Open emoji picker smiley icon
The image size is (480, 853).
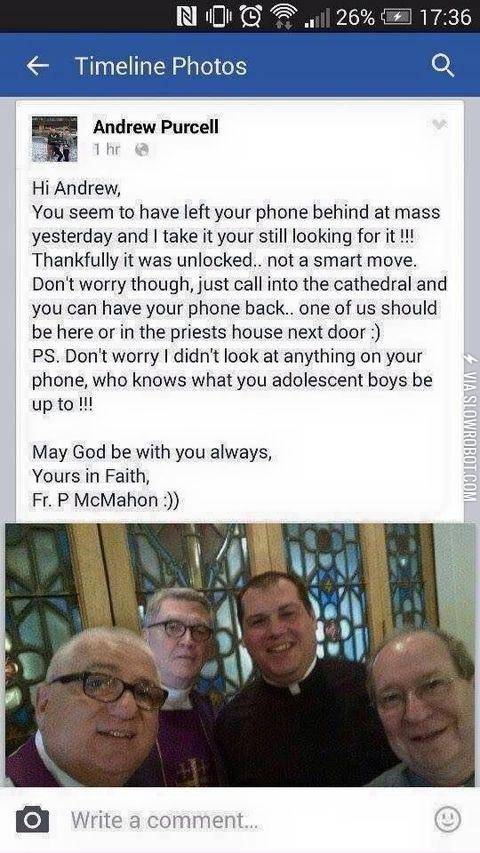click(447, 819)
